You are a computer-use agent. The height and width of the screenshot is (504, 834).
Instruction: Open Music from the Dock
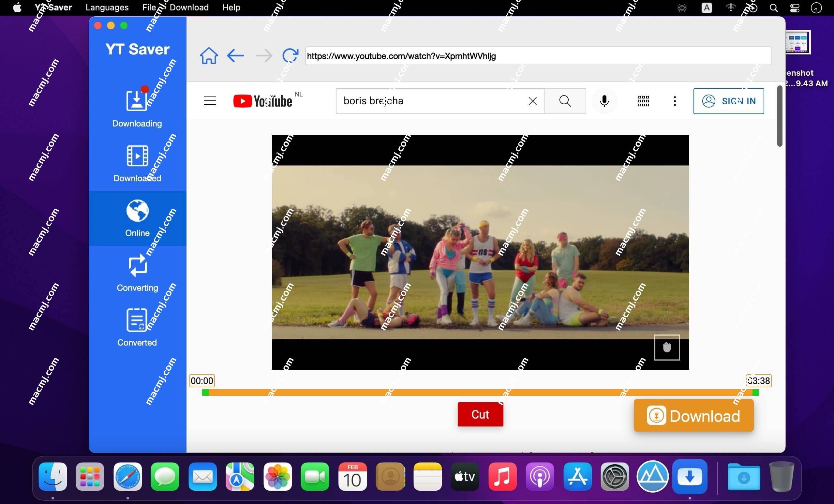[x=502, y=477]
